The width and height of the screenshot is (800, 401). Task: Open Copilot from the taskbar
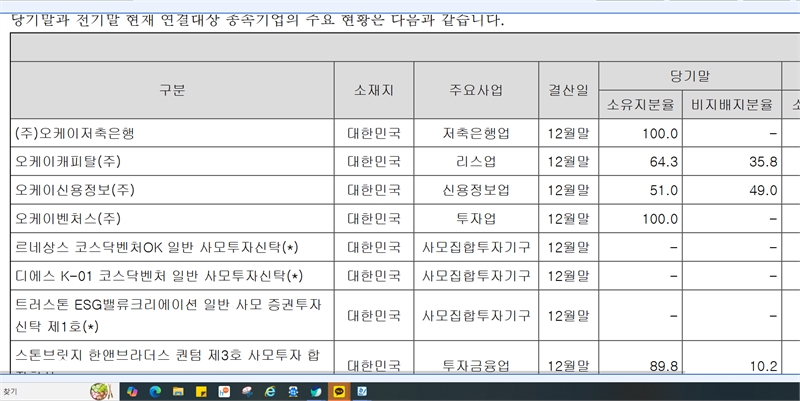(132, 391)
